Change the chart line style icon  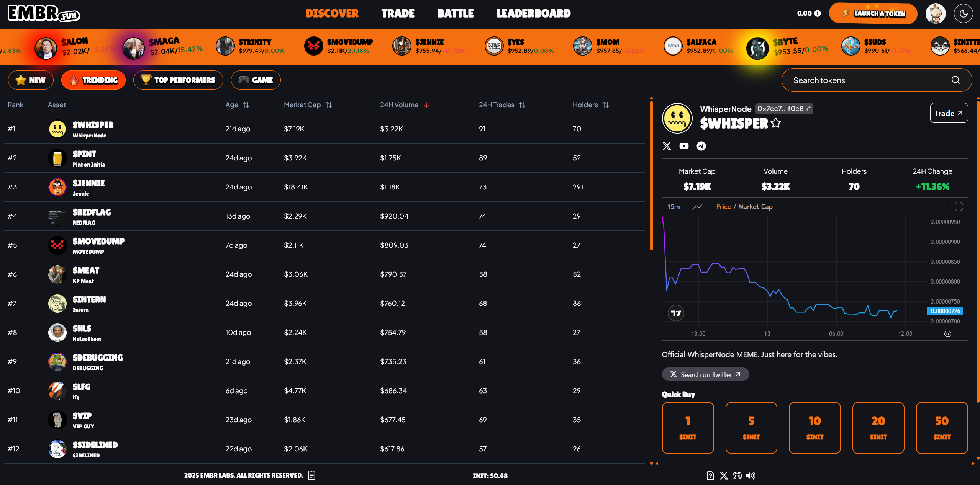(698, 207)
